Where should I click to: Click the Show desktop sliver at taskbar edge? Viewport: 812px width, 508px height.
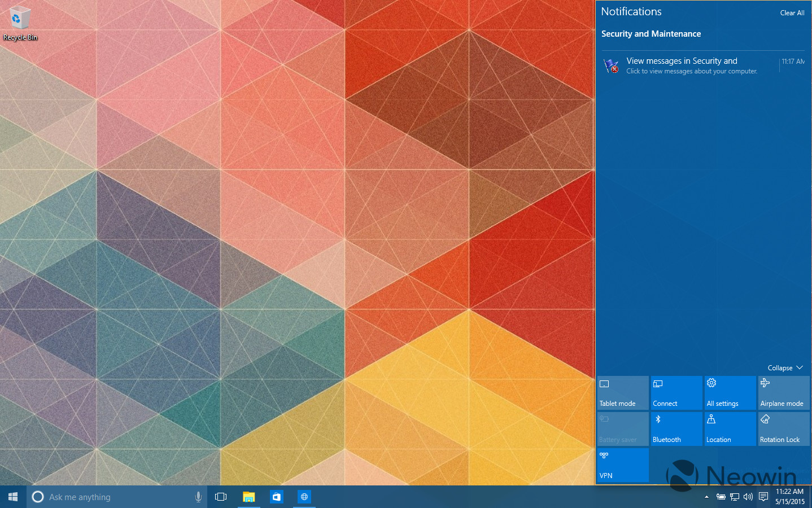pyautogui.click(x=810, y=497)
